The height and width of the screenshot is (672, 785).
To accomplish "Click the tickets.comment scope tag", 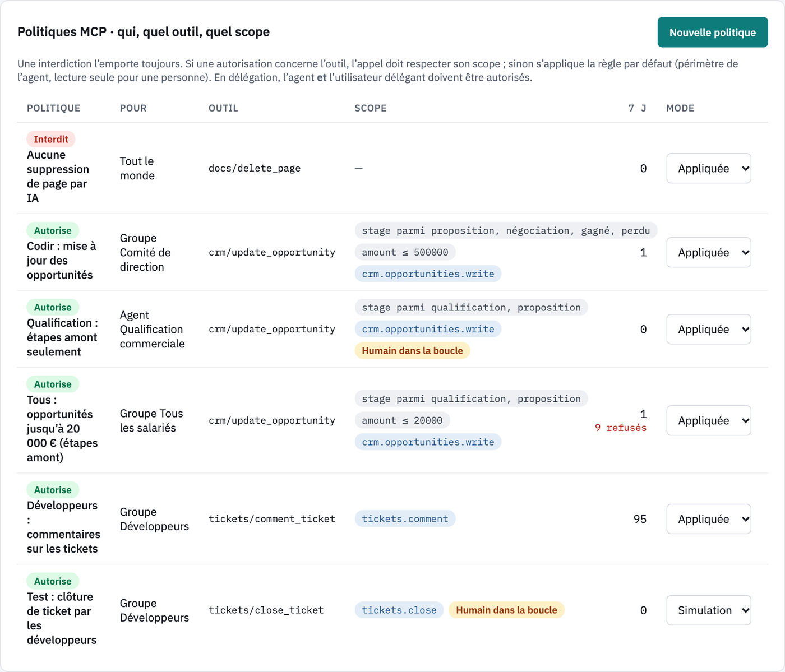I will [x=405, y=519].
